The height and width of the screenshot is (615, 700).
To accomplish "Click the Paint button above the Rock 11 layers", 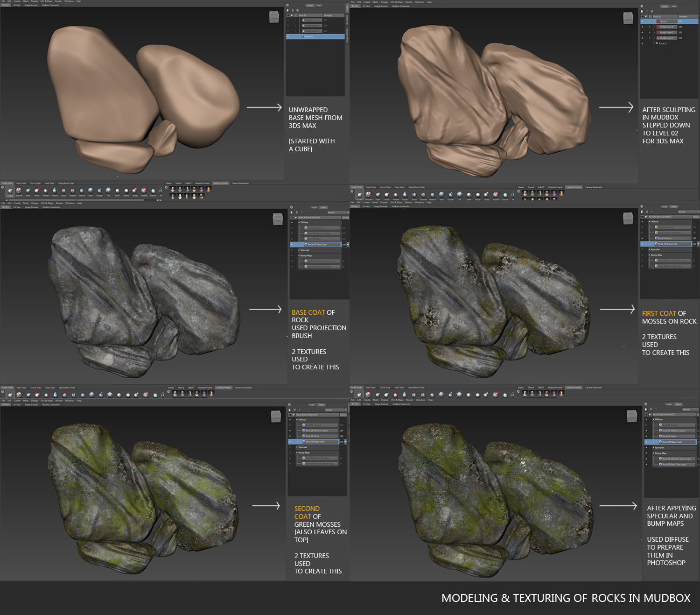I will pos(674,7).
